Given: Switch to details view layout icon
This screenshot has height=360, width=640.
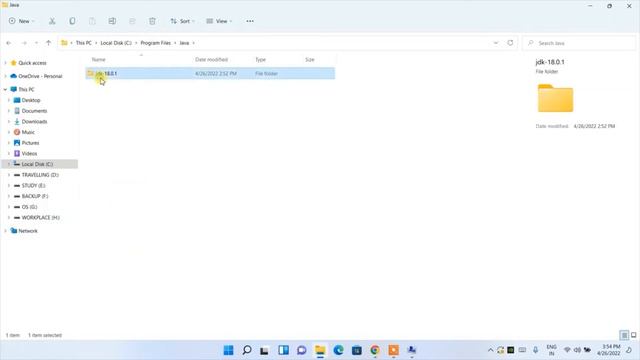Looking at the screenshot, I should [x=624, y=336].
